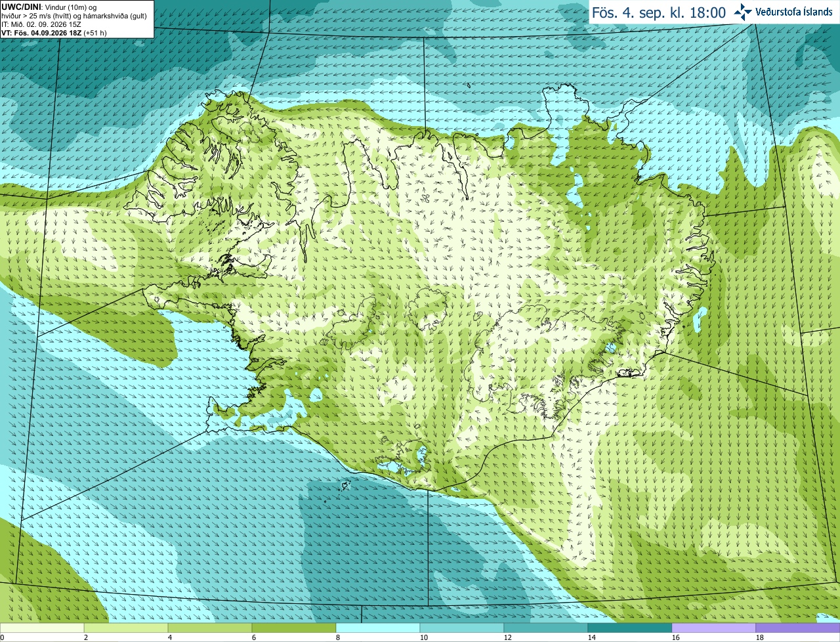
Task: Select the purple above-18 m/s legend swatch
Action: pos(798,628)
